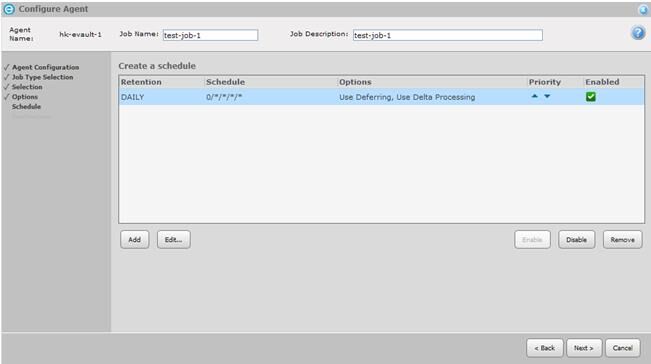Click the greyed Enable button

click(x=532, y=240)
